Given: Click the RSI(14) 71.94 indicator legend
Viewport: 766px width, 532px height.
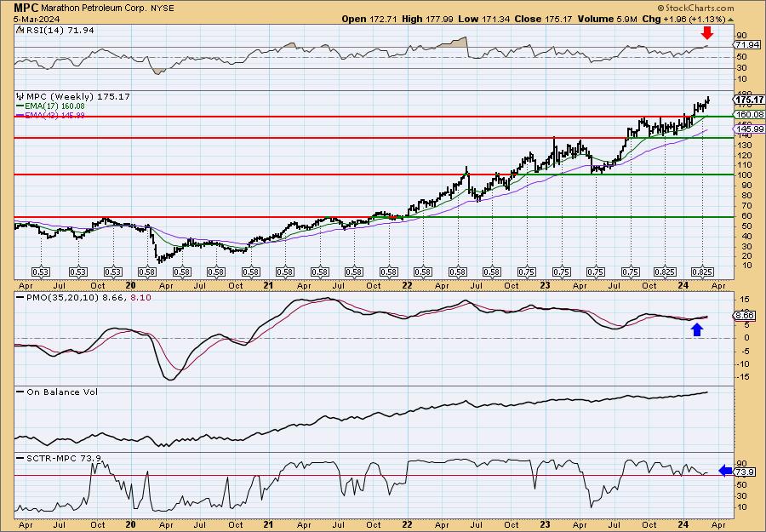Looking at the screenshot, I should [59, 30].
